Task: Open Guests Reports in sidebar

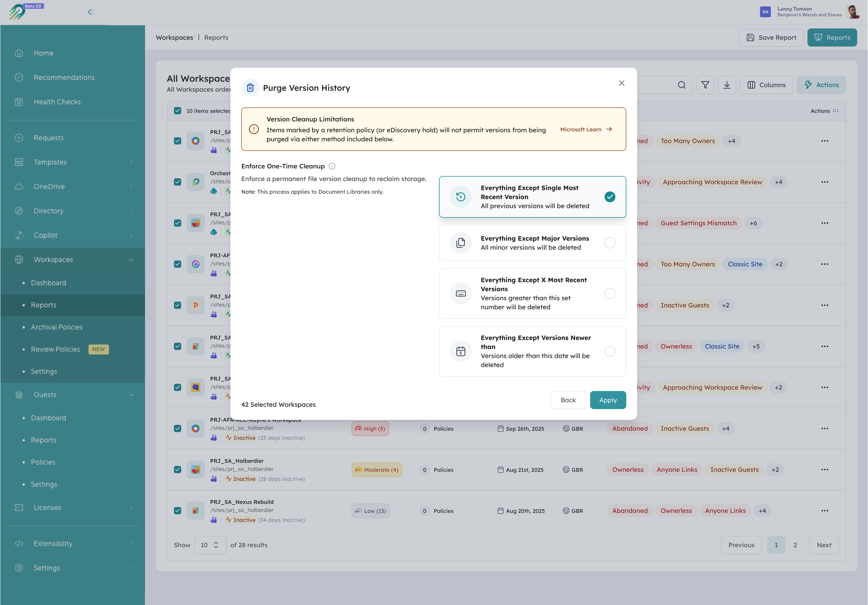Action: [x=43, y=440]
